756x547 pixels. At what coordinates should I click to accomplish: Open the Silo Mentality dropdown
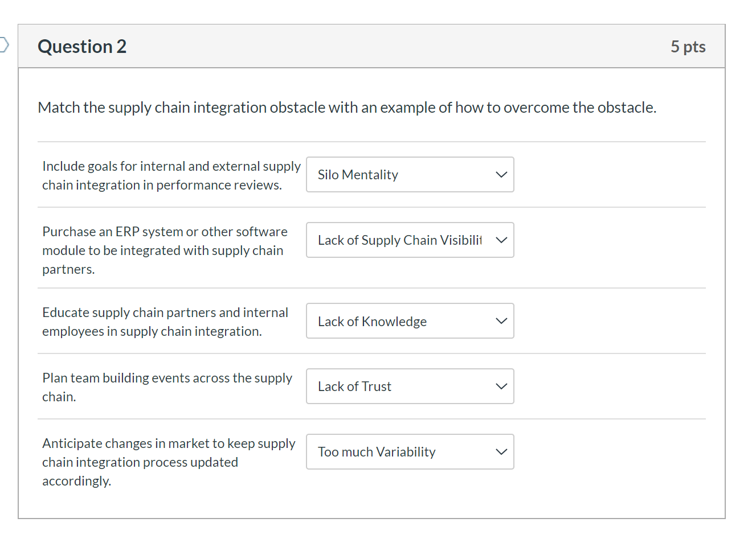(410, 175)
